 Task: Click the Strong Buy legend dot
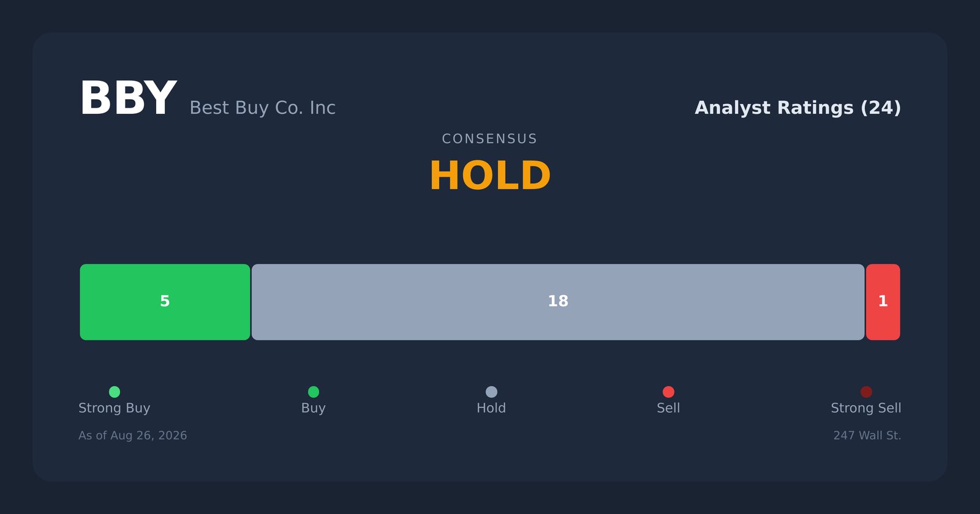[115, 392]
